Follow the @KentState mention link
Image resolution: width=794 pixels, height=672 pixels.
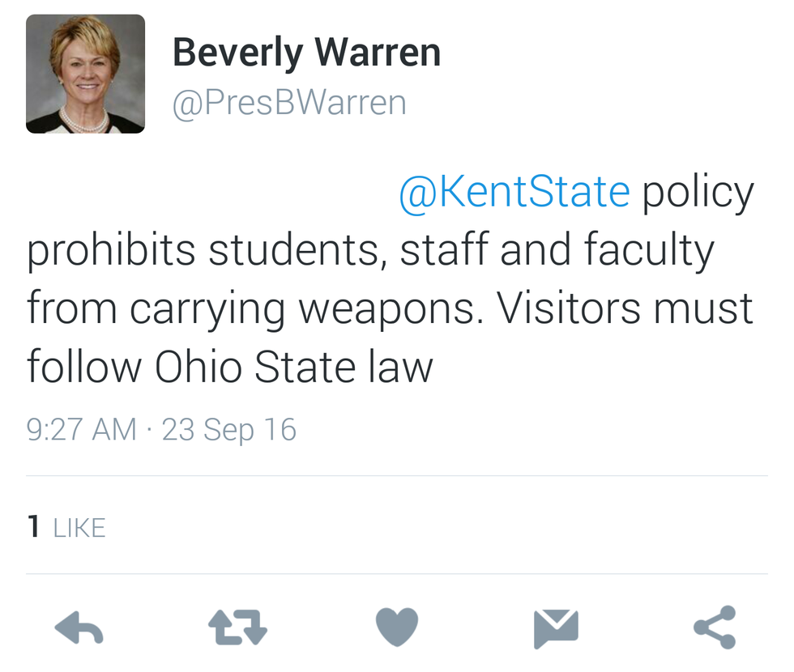point(514,193)
